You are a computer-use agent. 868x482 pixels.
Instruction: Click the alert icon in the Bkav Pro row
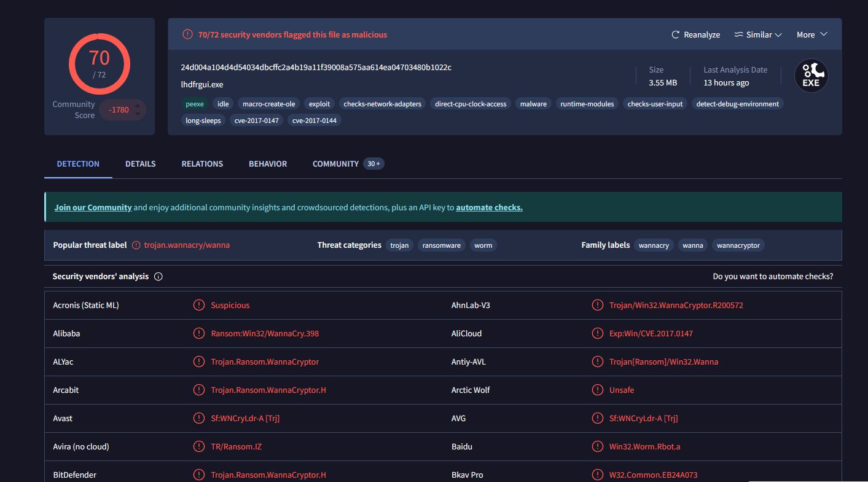click(597, 475)
